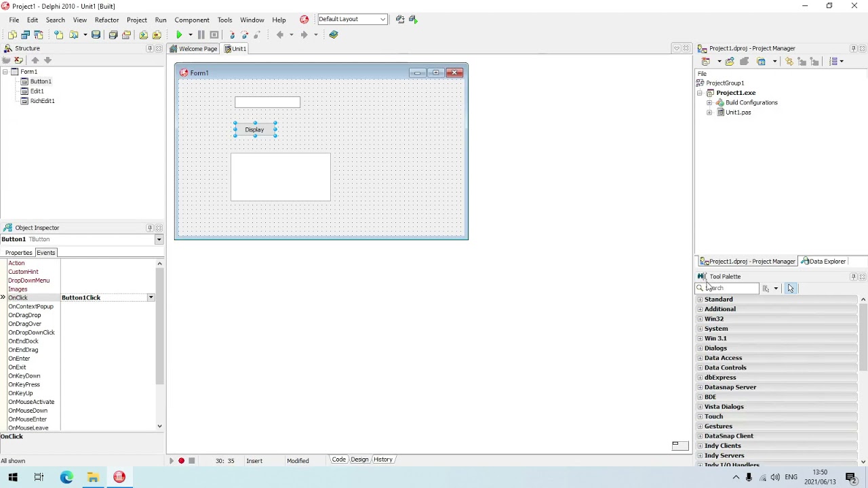Expand the Data Access palette category

tap(700, 358)
